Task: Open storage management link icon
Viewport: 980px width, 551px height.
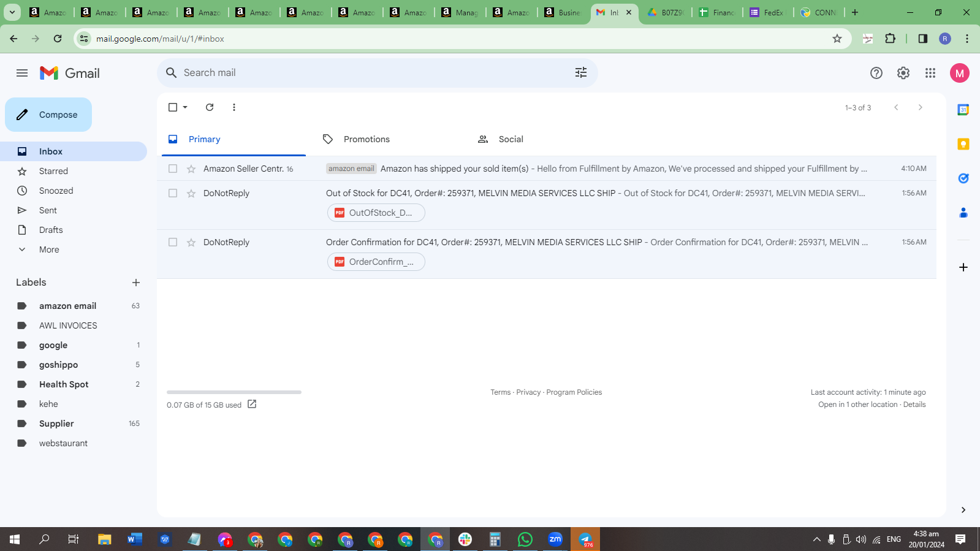Action: tap(252, 405)
